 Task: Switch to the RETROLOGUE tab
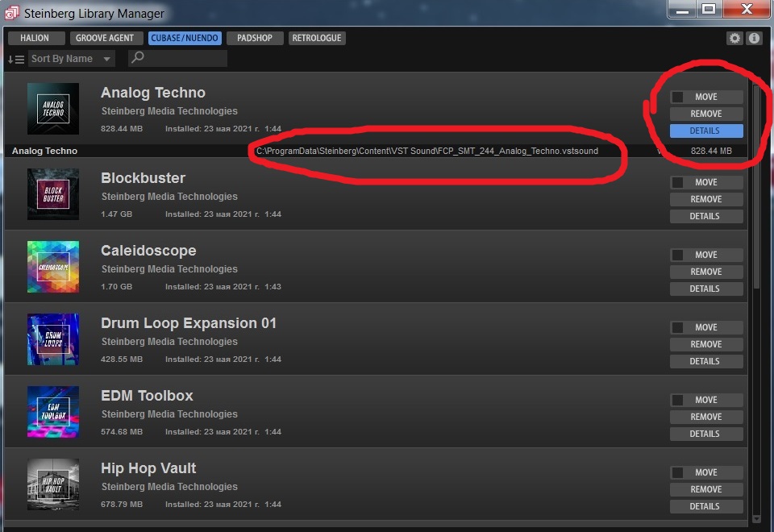317,38
